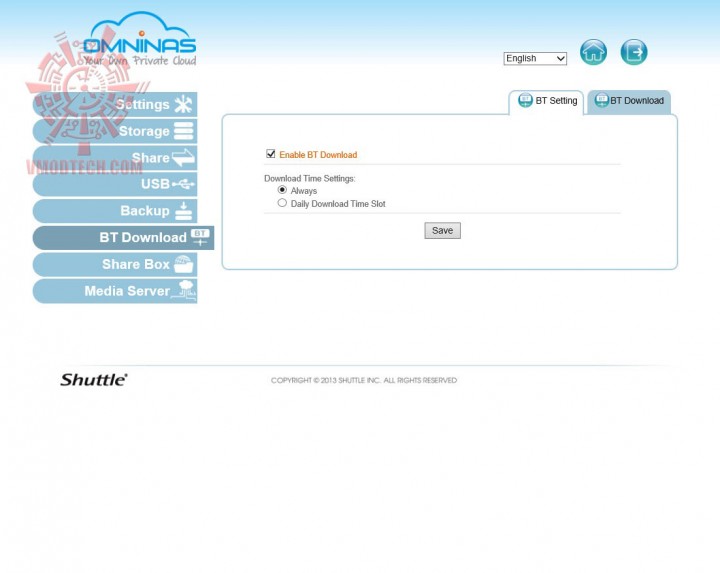This screenshot has width=720, height=573.
Task: Open the Settings sidebar menu
Action: (x=115, y=104)
